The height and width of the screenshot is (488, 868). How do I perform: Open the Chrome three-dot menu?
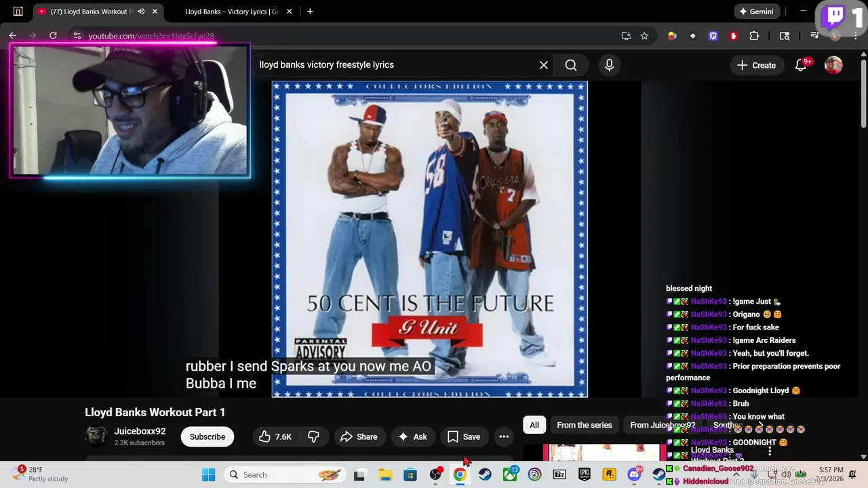click(855, 36)
